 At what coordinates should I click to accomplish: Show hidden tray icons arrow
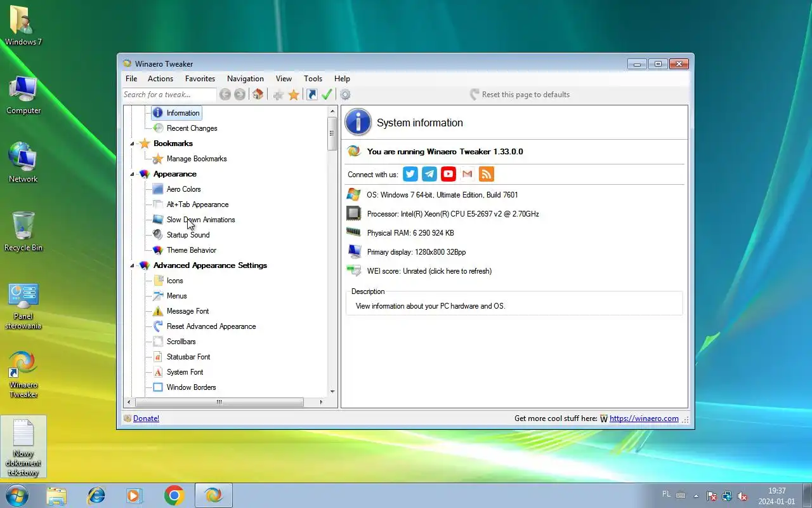point(696,496)
